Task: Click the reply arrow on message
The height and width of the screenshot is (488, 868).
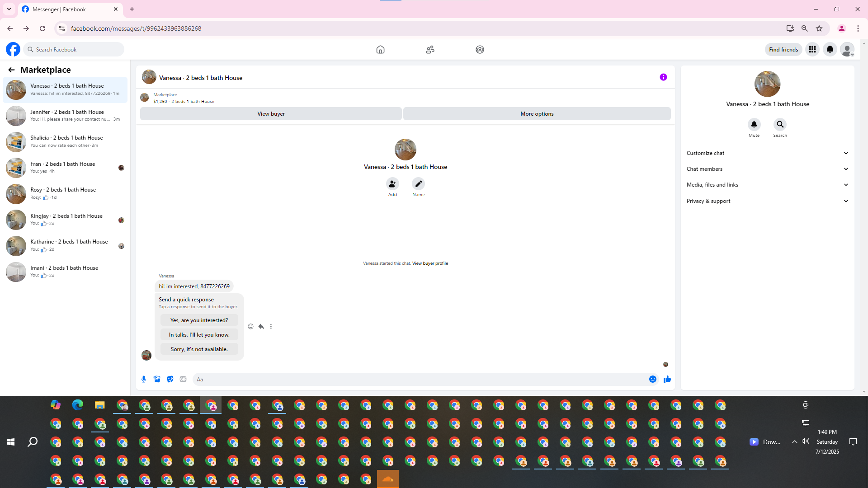Action: coord(261,326)
